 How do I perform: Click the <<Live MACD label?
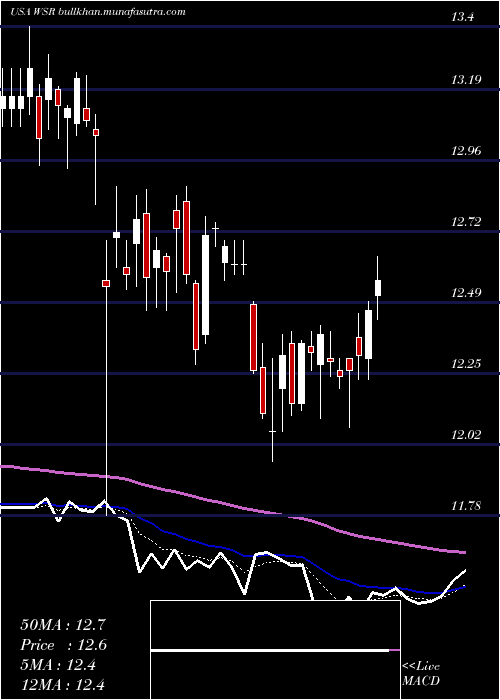[x=421, y=673]
